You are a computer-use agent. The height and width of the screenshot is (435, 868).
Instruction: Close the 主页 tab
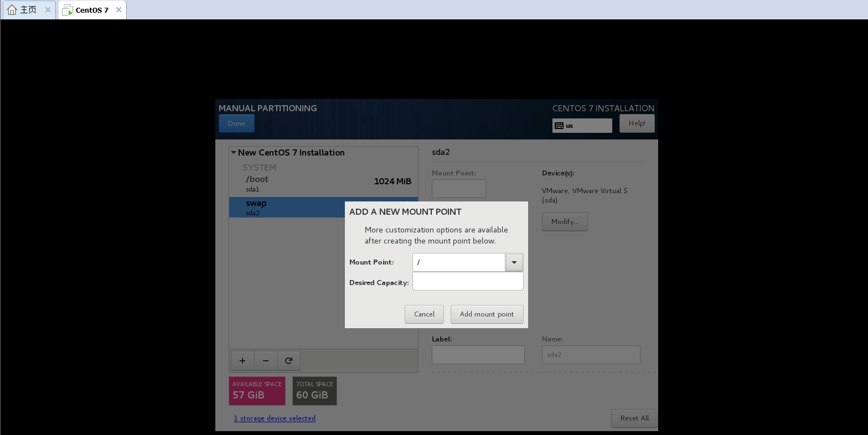coord(48,10)
